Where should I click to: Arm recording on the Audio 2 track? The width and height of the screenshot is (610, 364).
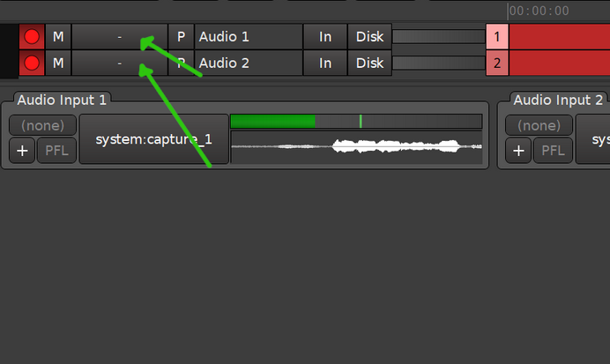click(32, 63)
